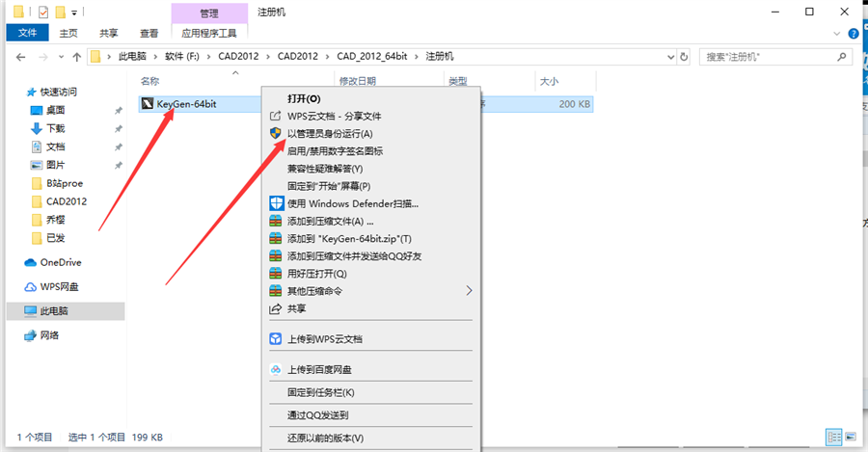Open OneDrive in sidebar
Image resolution: width=868 pixels, height=452 pixels.
pos(61,262)
